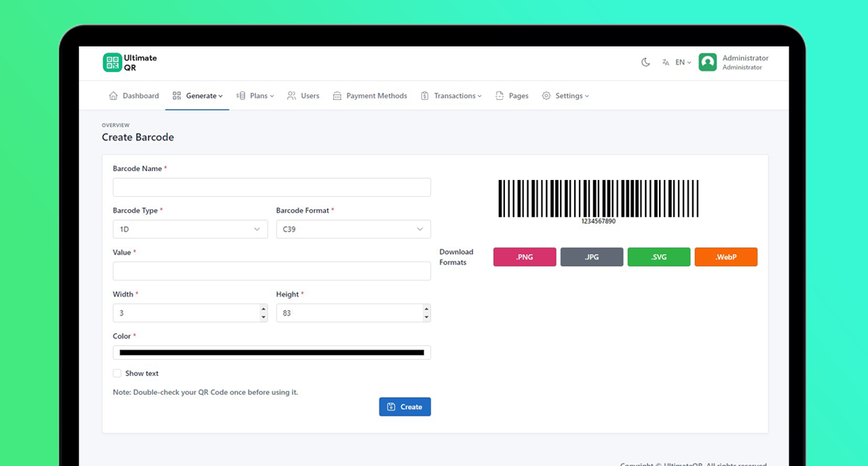The image size is (868, 466).
Task: Open Payment Methods bank icon
Action: click(337, 95)
